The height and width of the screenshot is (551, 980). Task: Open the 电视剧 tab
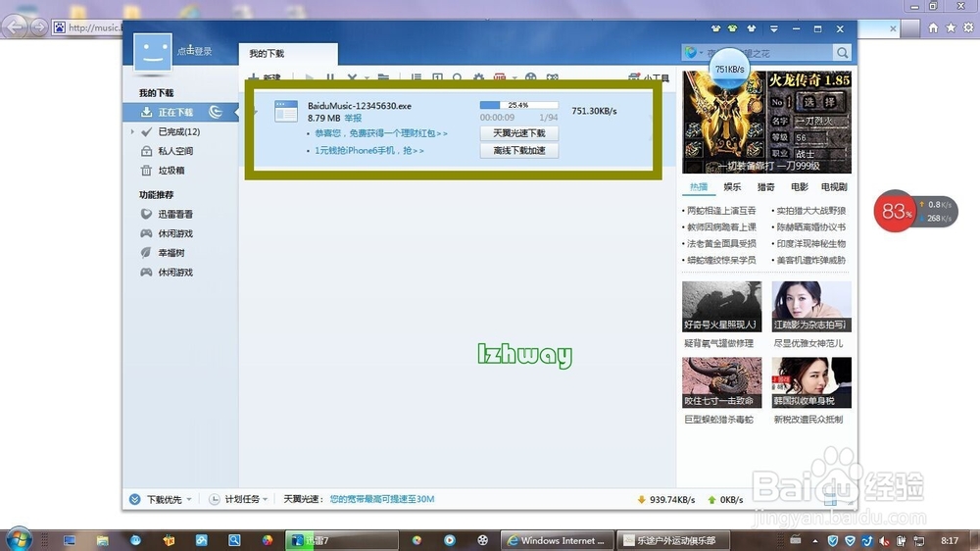point(834,187)
